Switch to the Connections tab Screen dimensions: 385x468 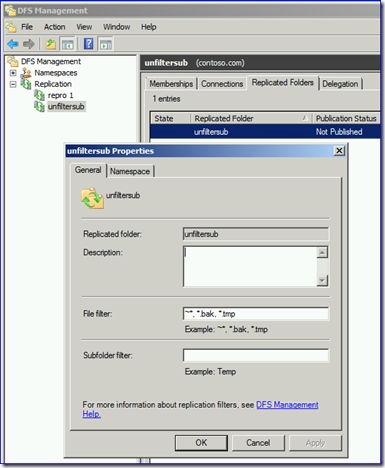click(222, 84)
